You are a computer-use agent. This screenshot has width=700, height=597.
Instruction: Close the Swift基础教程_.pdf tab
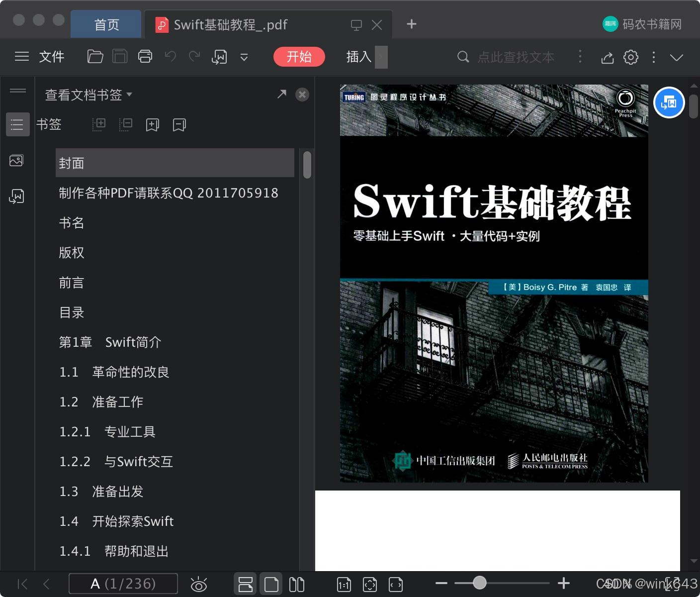[x=377, y=25]
